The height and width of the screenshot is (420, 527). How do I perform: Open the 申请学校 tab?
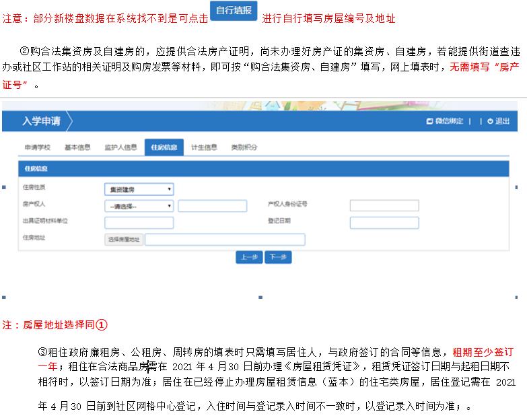click(37, 147)
